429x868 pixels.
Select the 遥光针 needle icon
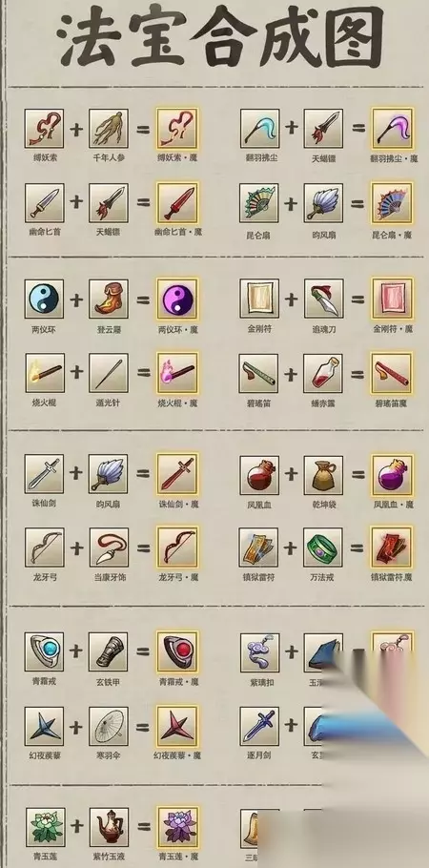[109, 373]
